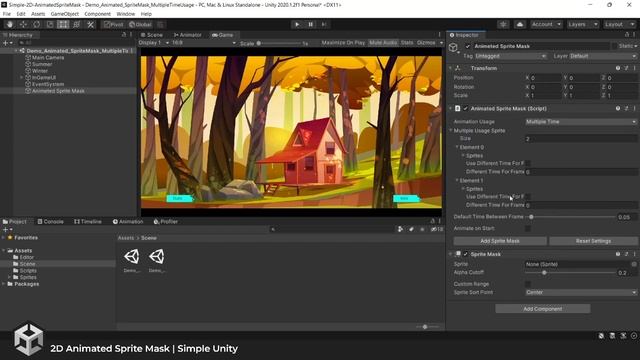Expand the Sprites folder in Project
Viewport: 640px width, 360px height.
coord(10,277)
